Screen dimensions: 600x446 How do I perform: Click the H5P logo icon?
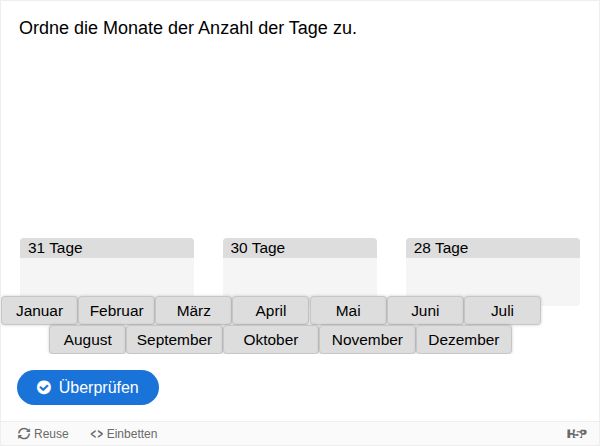[x=576, y=434]
